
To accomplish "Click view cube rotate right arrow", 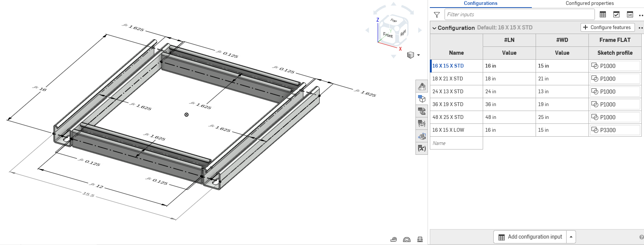I will click(420, 30).
